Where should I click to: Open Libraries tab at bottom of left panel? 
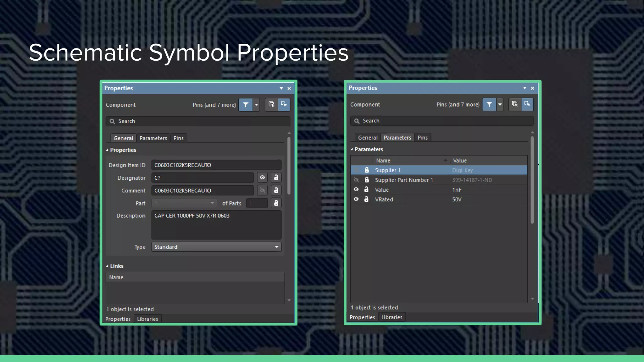point(147,319)
